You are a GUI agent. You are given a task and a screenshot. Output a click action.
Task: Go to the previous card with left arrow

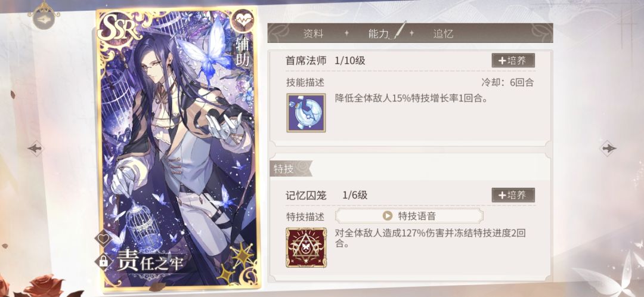pos(35,148)
